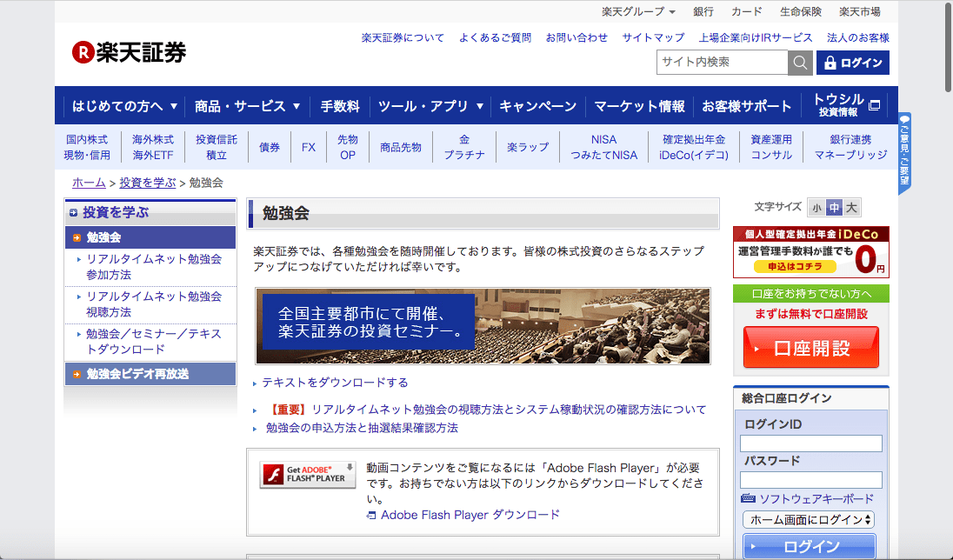Select the 国内株式 現物・信用 tab
The image size is (953, 560).
coord(87,147)
